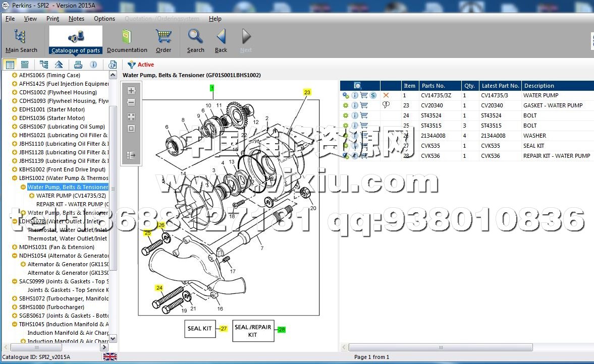Open the Main Search tool
This screenshot has height=364, width=594.
pyautogui.click(x=21, y=40)
